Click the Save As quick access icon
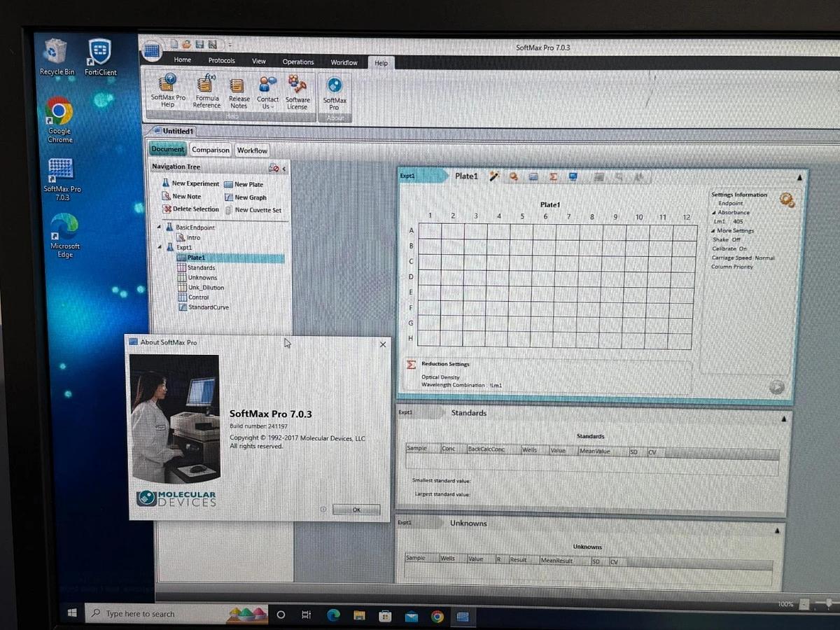Image resolution: width=840 pixels, height=630 pixels. 211,44
